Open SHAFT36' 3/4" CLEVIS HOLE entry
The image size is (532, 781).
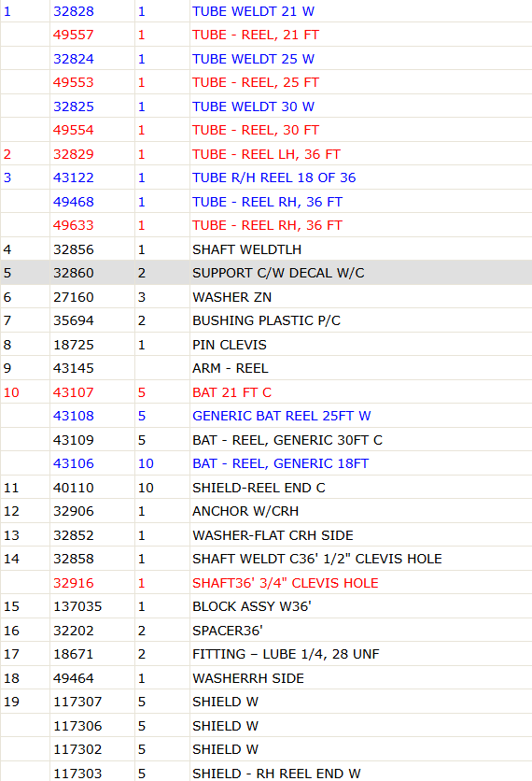[x=286, y=583]
